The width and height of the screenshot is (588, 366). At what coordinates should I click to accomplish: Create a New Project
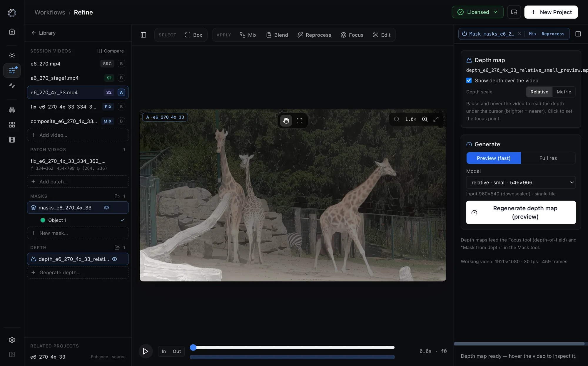[551, 12]
